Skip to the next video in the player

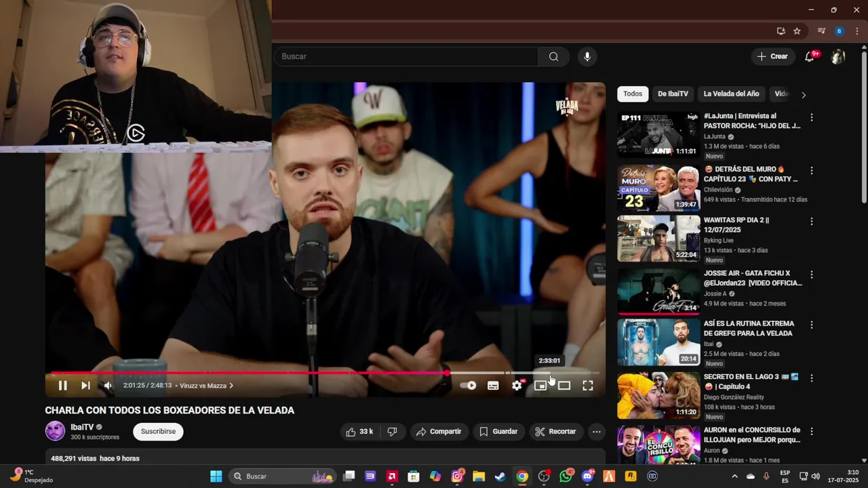(85, 386)
